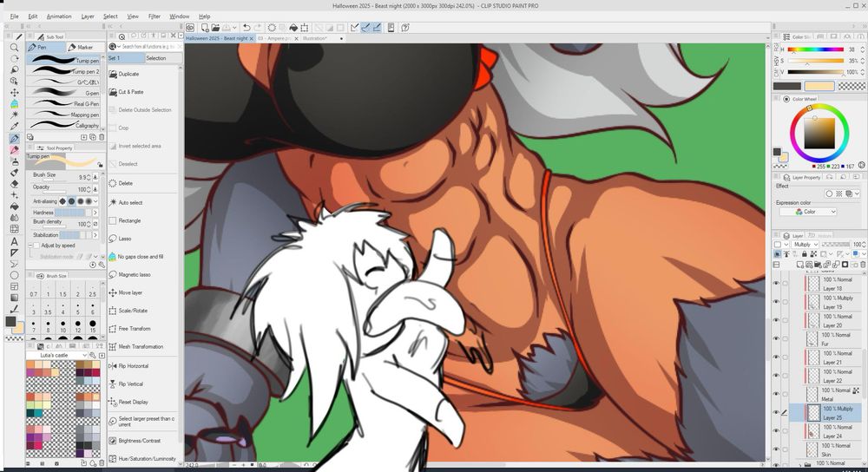Select the Rotate view tool

coord(15,59)
